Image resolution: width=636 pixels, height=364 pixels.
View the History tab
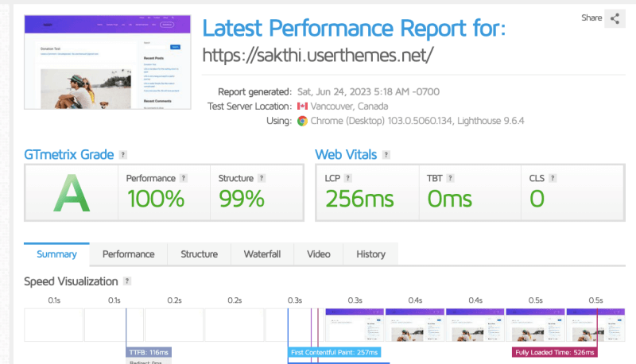coord(370,254)
